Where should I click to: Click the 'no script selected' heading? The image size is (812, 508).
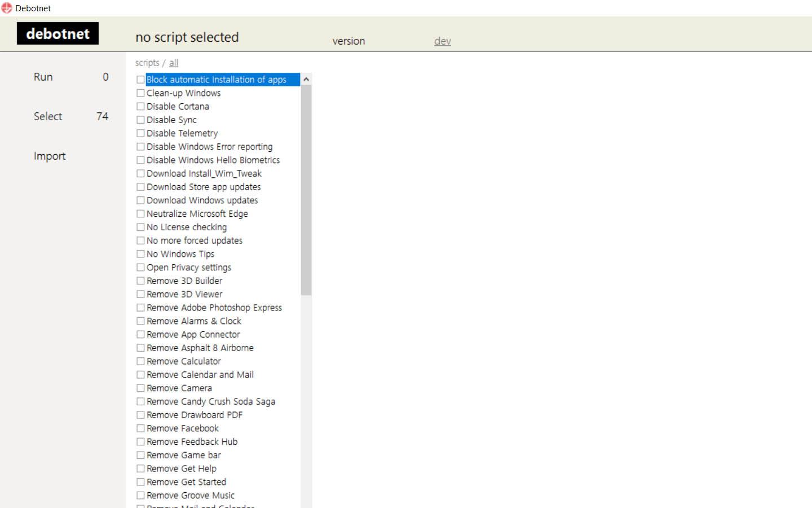pyautogui.click(x=187, y=37)
